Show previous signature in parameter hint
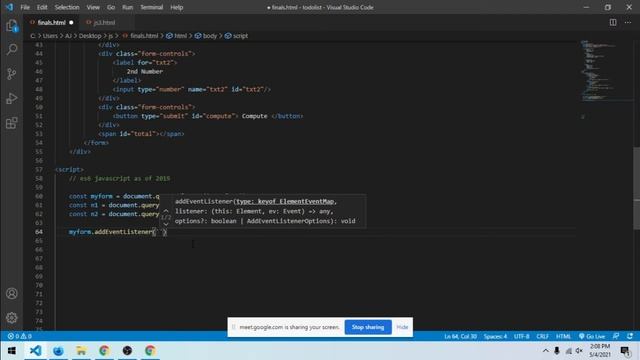640x360 pixels. [166, 211]
